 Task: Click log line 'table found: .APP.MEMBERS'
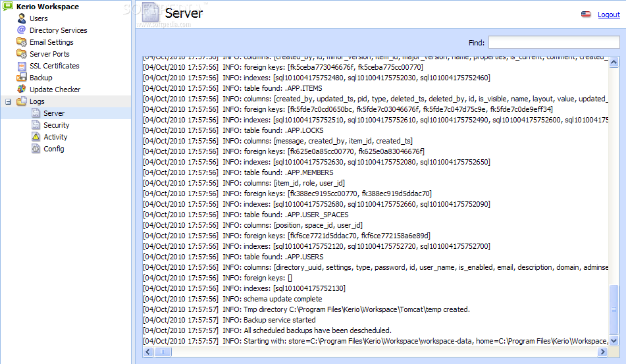238,172
